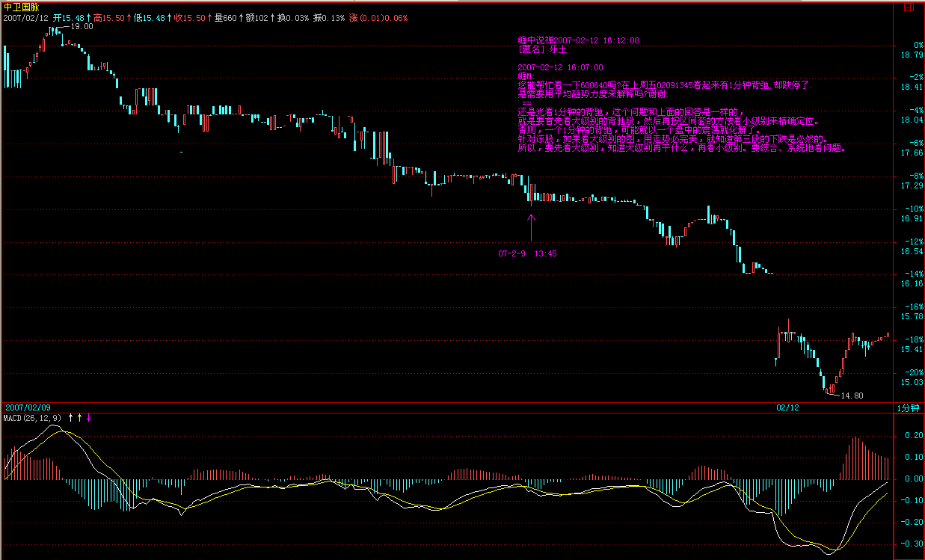Image resolution: width=925 pixels, height=560 pixels.
Task: Click the 19.00 high price label
Action: point(82,26)
